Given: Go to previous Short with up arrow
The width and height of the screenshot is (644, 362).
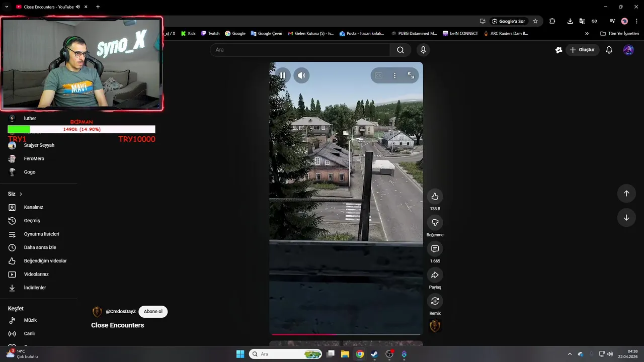Looking at the screenshot, I should coord(626,194).
